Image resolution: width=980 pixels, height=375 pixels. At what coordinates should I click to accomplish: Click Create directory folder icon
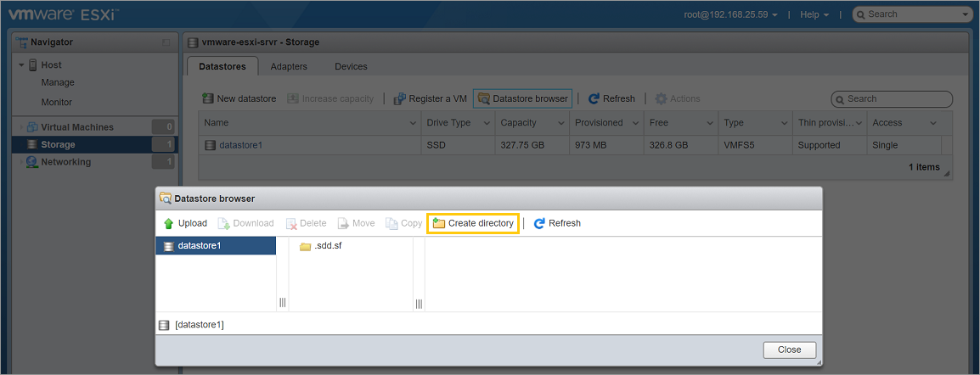point(439,223)
